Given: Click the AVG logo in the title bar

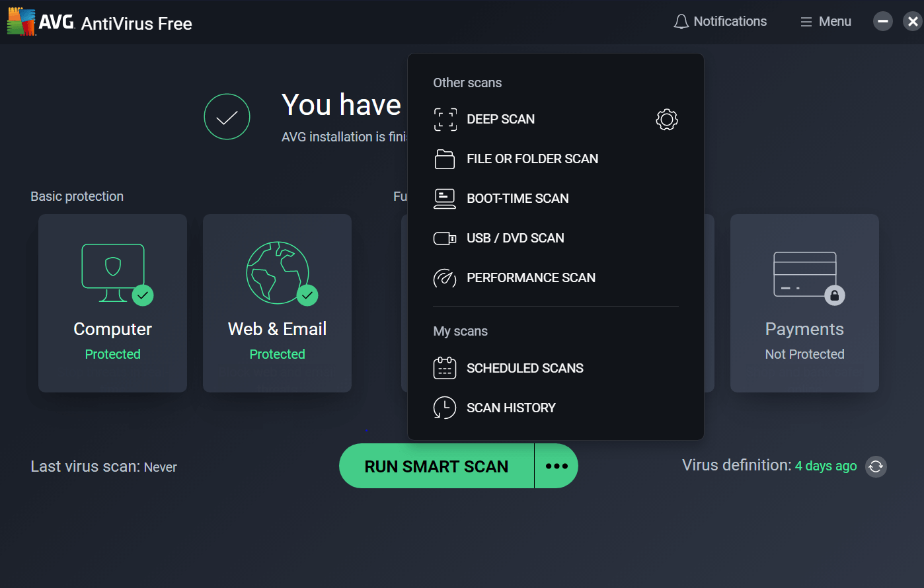Looking at the screenshot, I should [21, 21].
